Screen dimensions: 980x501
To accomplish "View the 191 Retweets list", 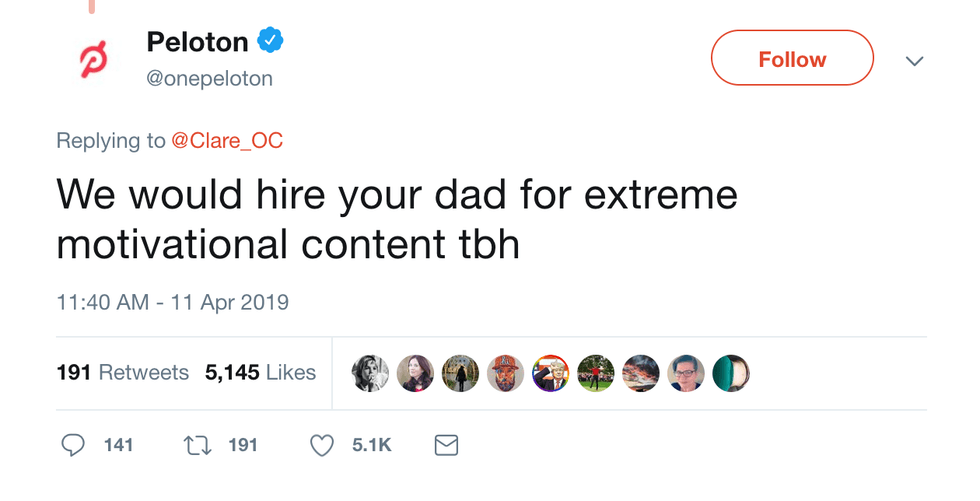I will pyautogui.click(x=122, y=372).
